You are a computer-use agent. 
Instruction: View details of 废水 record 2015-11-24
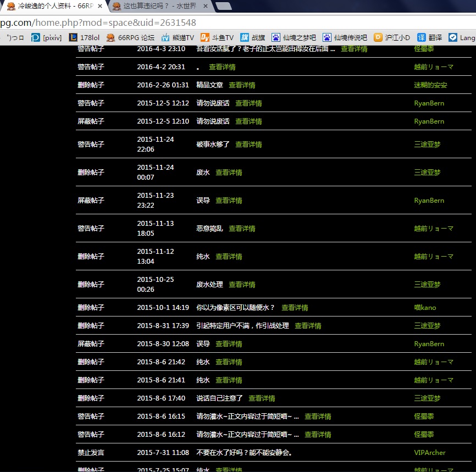(x=229, y=173)
